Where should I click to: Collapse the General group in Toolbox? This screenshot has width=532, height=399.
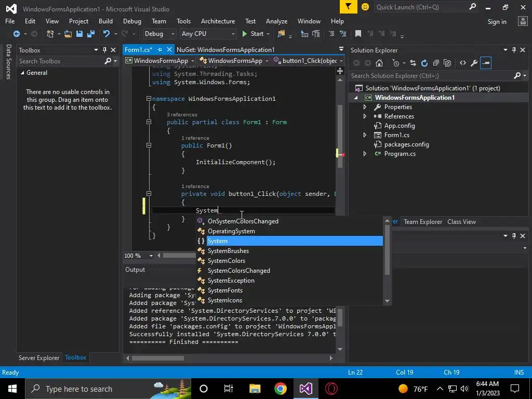(x=22, y=73)
